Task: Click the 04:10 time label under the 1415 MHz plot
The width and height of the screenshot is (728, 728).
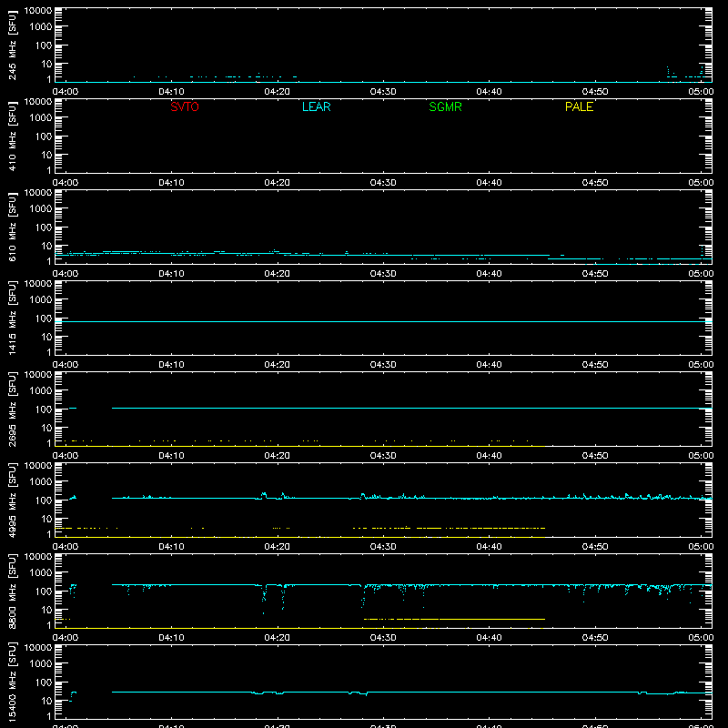Action: [171, 365]
